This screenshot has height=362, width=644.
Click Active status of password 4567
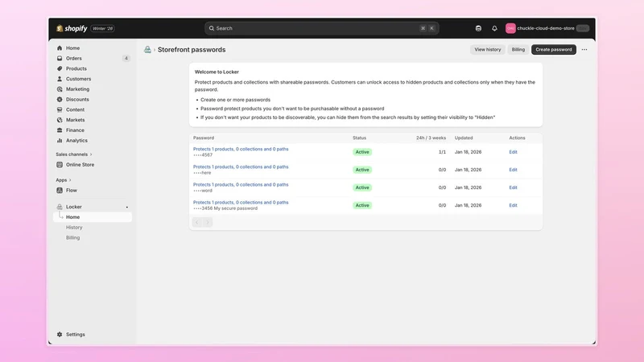coord(362,152)
